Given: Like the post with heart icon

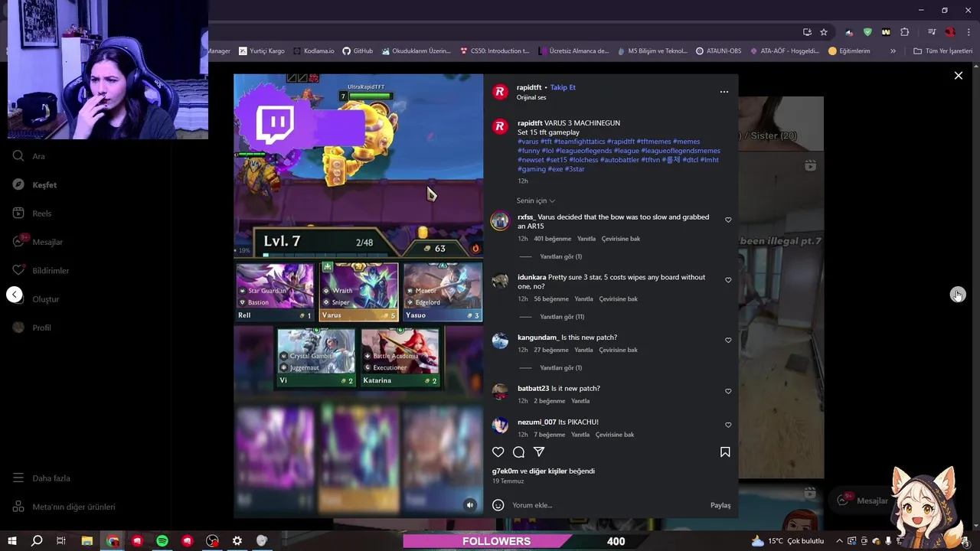Looking at the screenshot, I should click(498, 452).
